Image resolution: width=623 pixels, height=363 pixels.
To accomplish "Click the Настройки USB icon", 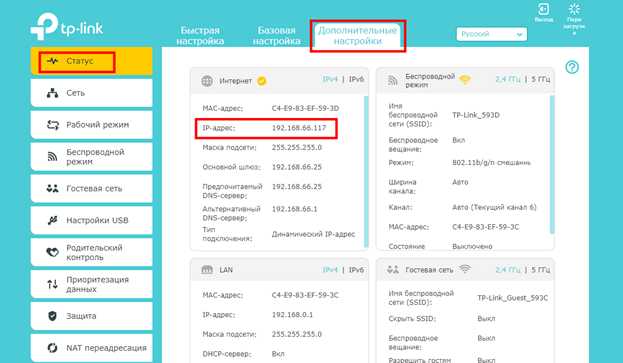I will (x=52, y=220).
